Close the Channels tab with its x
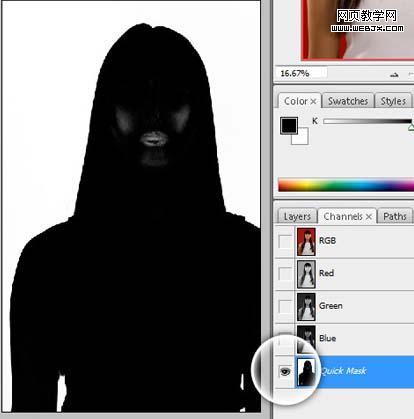The height and width of the screenshot is (419, 414). coord(368,217)
